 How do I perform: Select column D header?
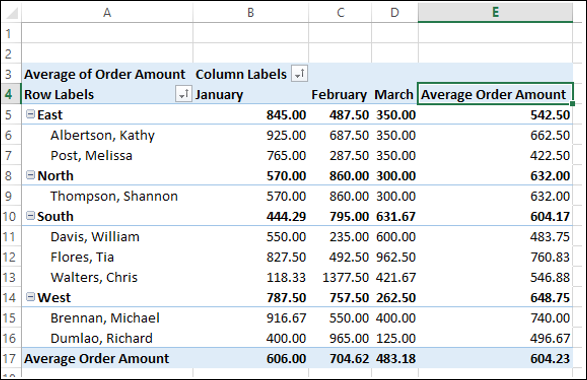395,13
